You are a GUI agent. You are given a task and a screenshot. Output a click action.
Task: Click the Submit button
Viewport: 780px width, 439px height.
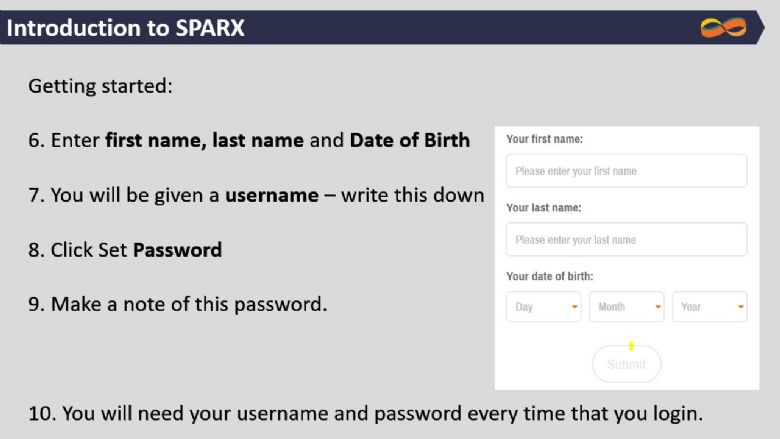[626, 364]
